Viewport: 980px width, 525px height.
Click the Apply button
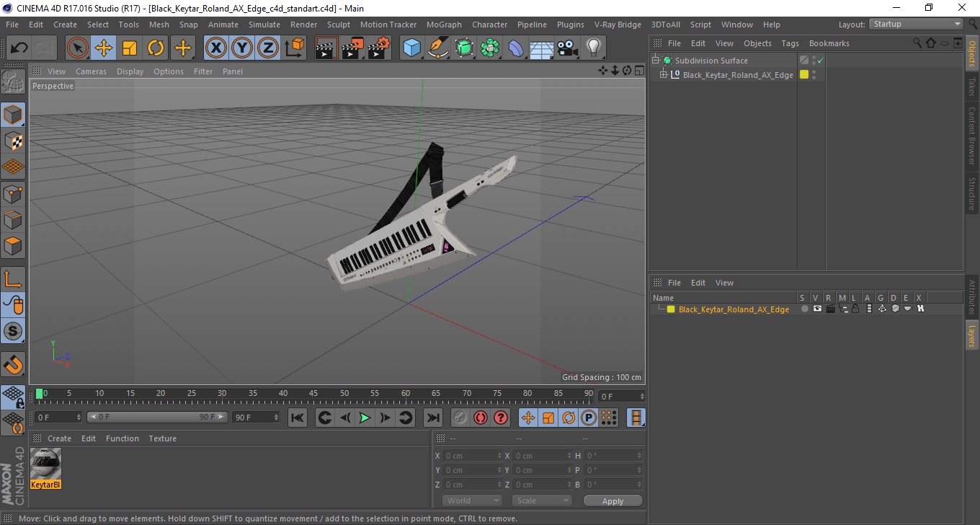(612, 501)
